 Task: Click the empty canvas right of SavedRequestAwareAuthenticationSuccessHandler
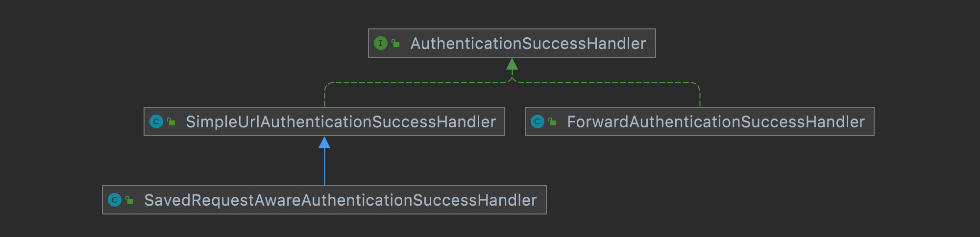(735, 200)
